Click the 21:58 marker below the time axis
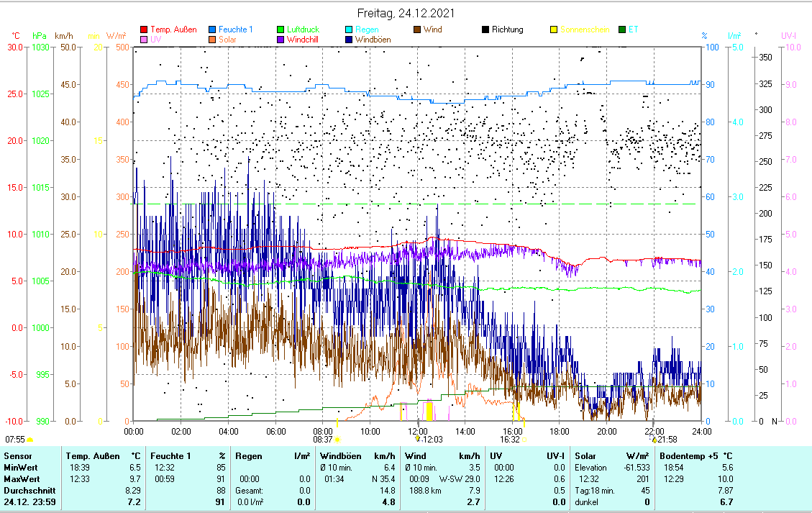The height and width of the screenshot is (513, 812). pyautogui.click(x=654, y=439)
